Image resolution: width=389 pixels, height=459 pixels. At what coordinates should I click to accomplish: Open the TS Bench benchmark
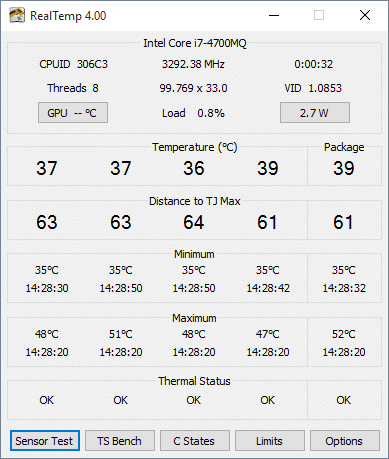tap(120, 441)
